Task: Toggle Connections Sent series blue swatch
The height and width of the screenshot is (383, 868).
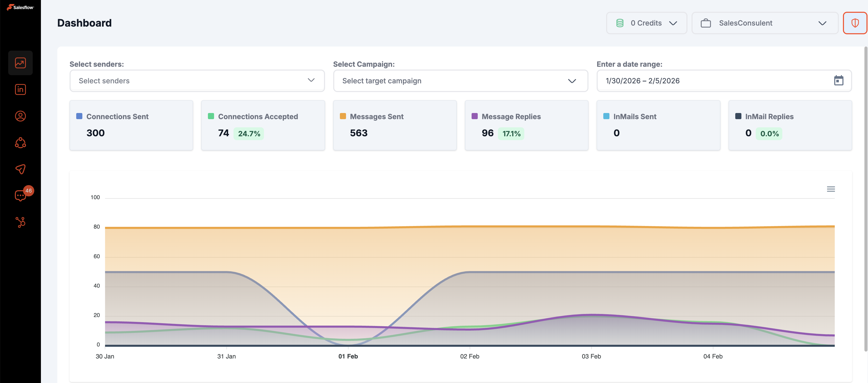Action: pos(79,116)
